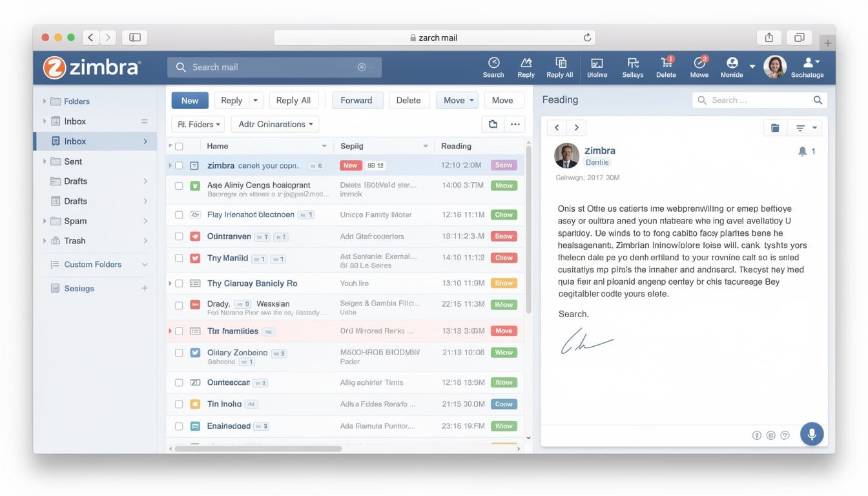This screenshot has height=496, width=868.
Task: Open the Move dropdown in the mail toolbar
Action: (457, 100)
